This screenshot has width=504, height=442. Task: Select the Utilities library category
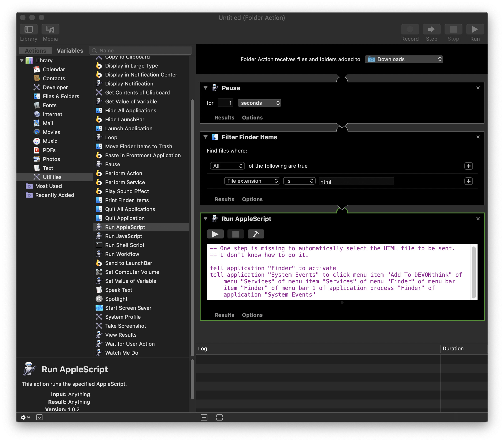[x=55, y=177]
